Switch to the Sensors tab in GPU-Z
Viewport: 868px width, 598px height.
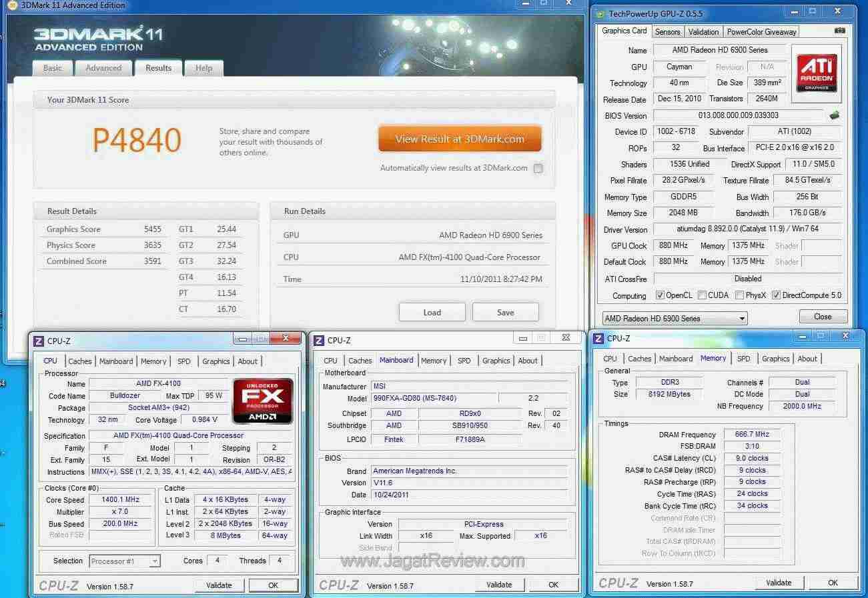[x=667, y=32]
